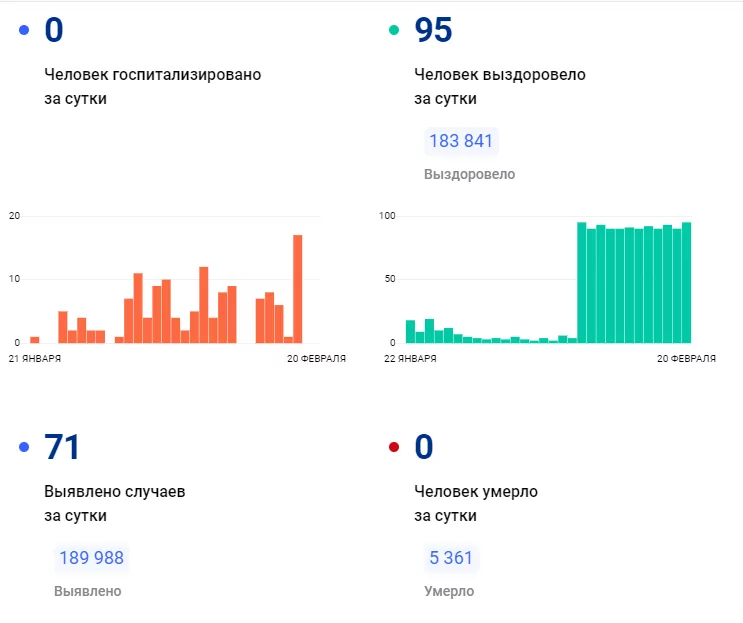Click the 183 841 recovered total badge

point(461,141)
